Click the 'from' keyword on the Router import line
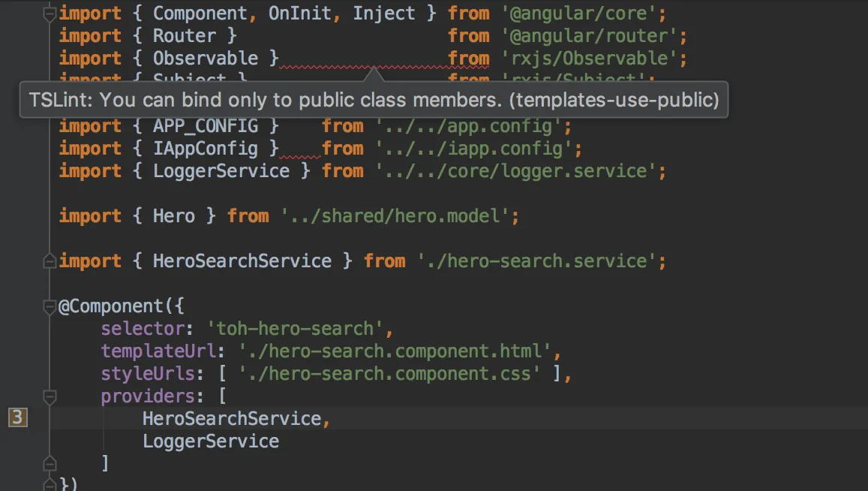Image resolution: width=868 pixels, height=491 pixels. pyautogui.click(x=469, y=36)
